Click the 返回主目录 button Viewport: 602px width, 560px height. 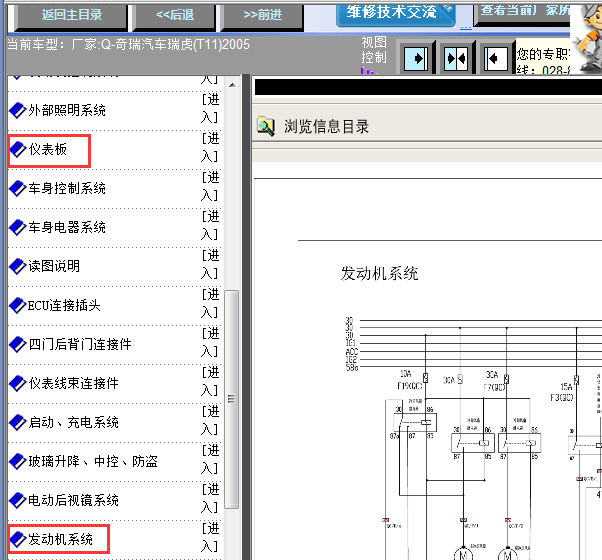click(x=71, y=16)
